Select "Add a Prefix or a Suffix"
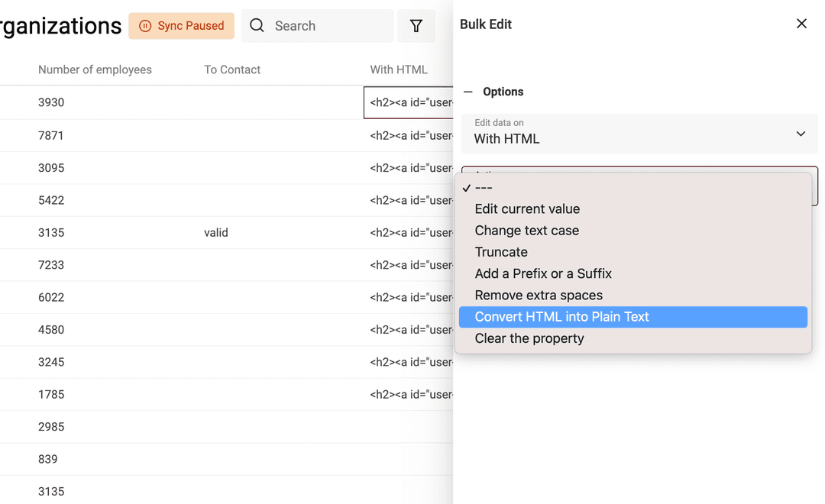The image size is (825, 504). click(x=544, y=273)
